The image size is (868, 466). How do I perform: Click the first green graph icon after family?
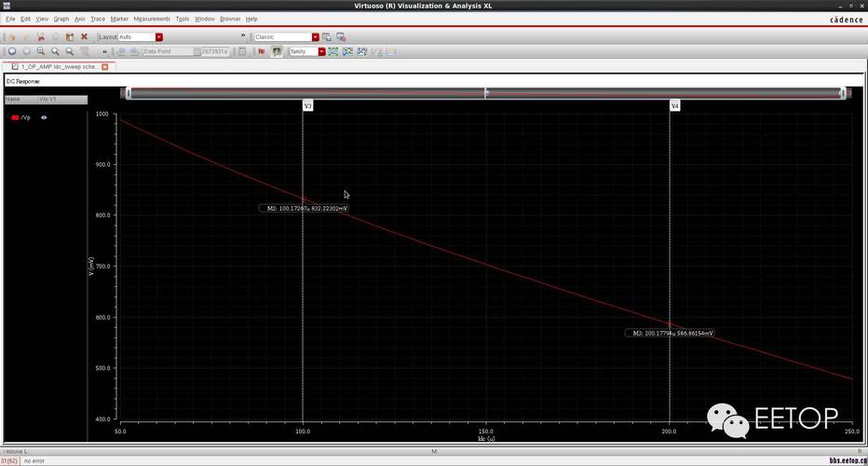point(333,52)
